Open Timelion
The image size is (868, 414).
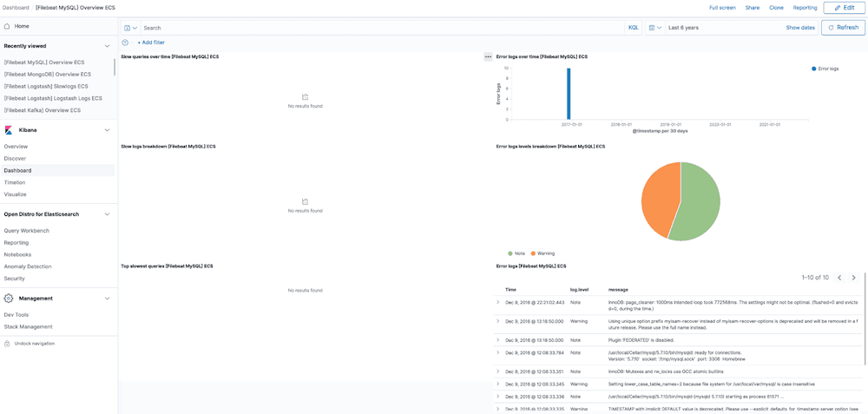[x=15, y=182]
